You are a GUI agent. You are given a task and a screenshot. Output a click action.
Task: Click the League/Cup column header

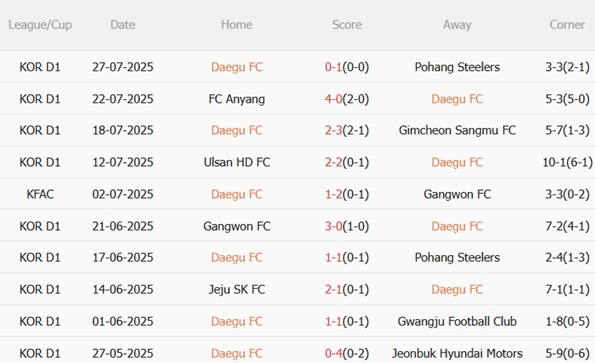click(40, 25)
